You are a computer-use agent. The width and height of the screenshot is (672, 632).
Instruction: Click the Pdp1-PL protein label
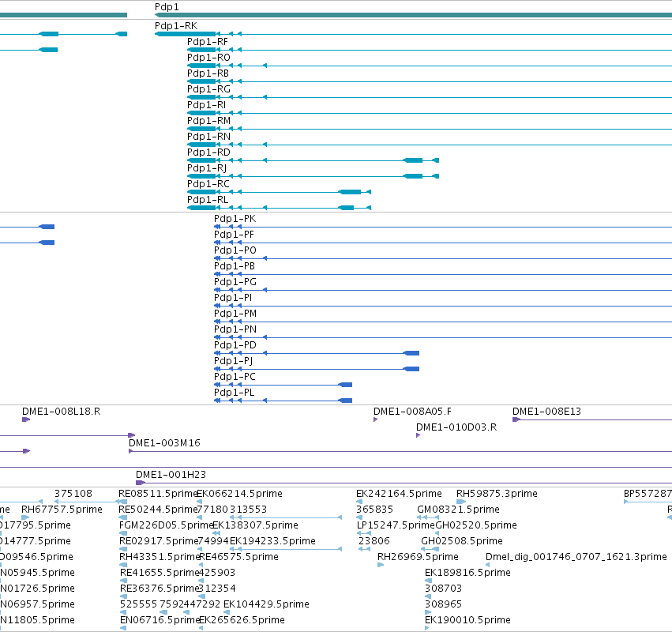click(x=234, y=393)
